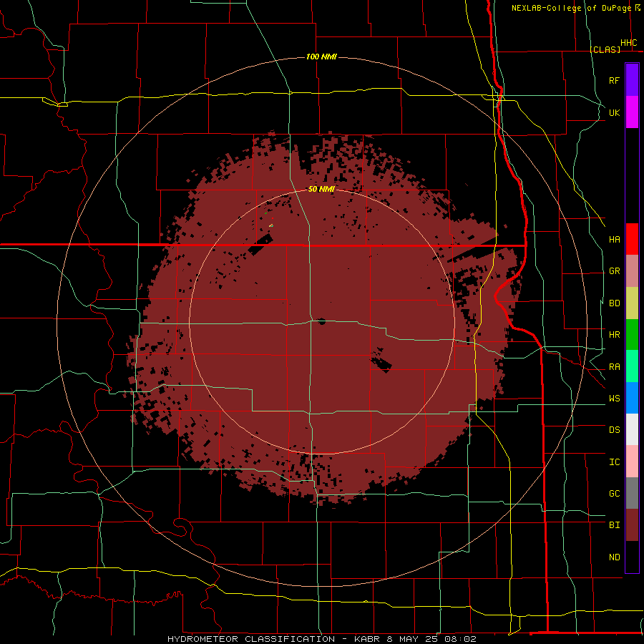
Task: Click the Hydrometeor Classification KABR title text
Action: point(321,639)
